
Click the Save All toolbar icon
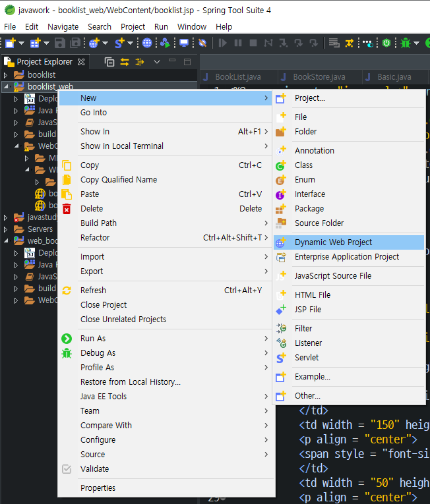(x=75, y=43)
